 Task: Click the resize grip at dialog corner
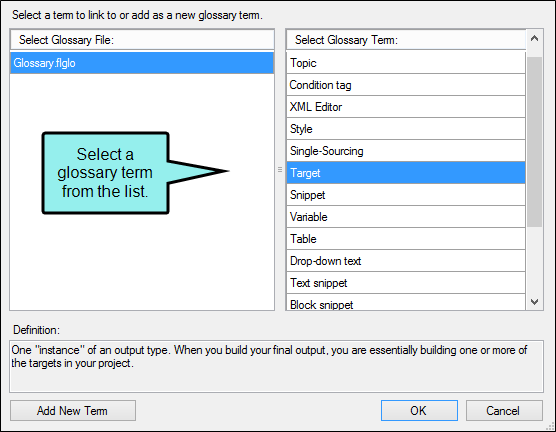[551, 427]
